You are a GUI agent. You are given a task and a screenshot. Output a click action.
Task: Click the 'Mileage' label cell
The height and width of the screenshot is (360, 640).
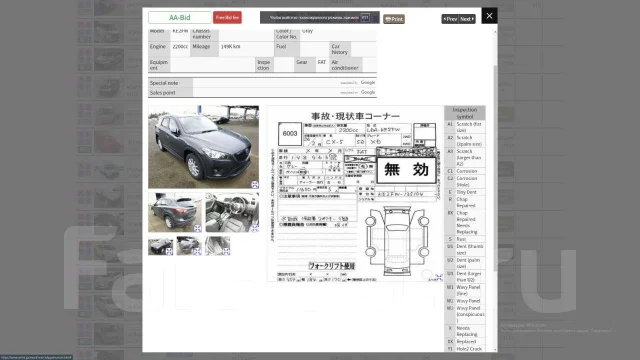click(x=204, y=49)
